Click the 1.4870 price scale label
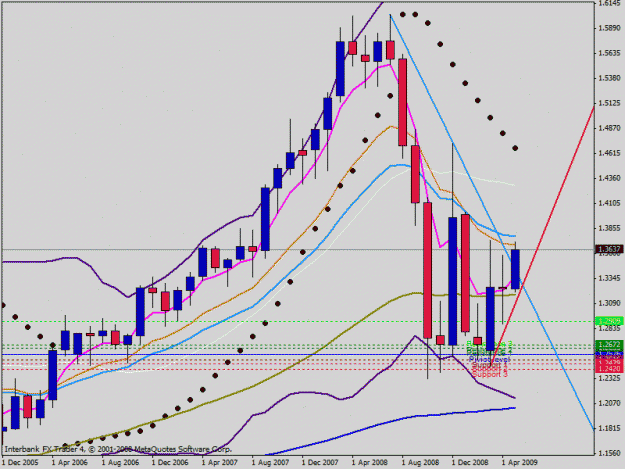This screenshot has width=625, height=469. point(609,128)
